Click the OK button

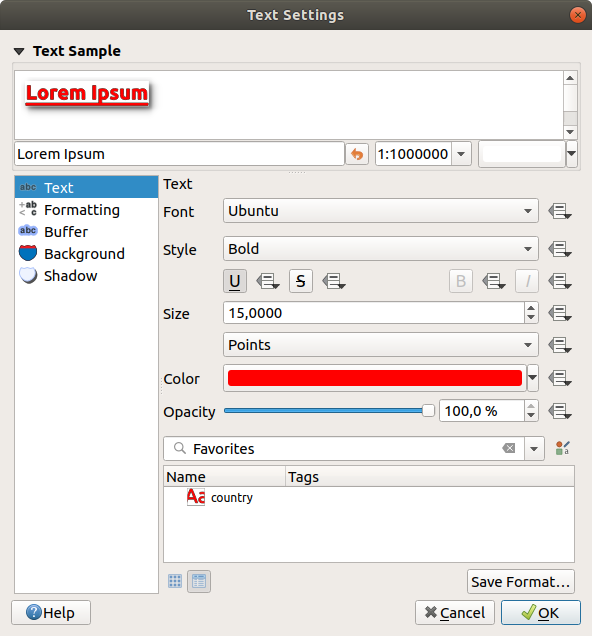(541, 612)
